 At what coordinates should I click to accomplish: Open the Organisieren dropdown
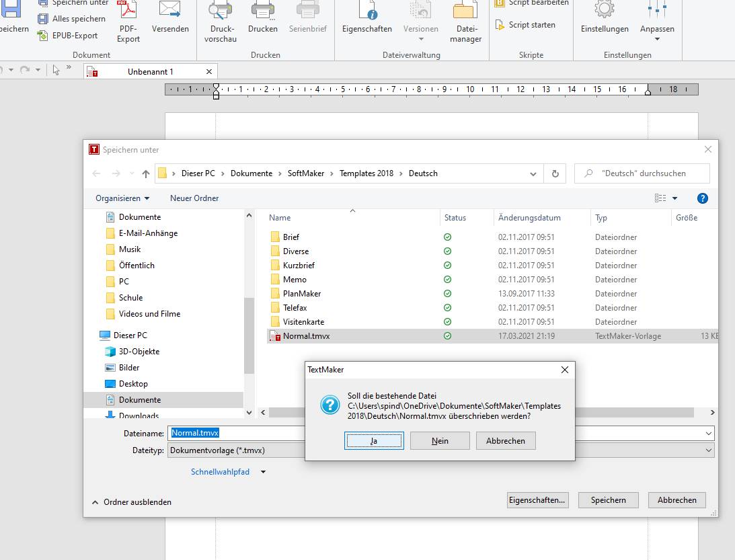tap(122, 198)
